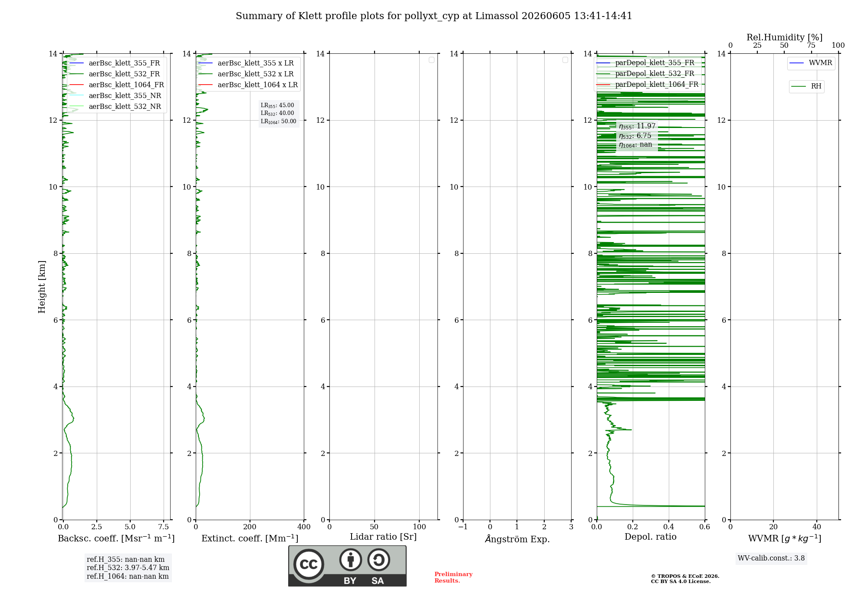Click the 'Backsc. coeff.' axis label

(116, 538)
